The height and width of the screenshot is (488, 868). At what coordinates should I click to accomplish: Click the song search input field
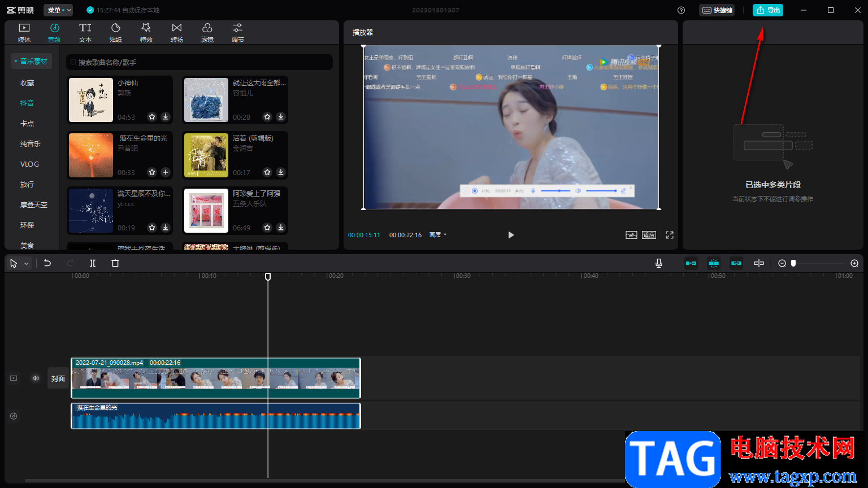tap(199, 62)
